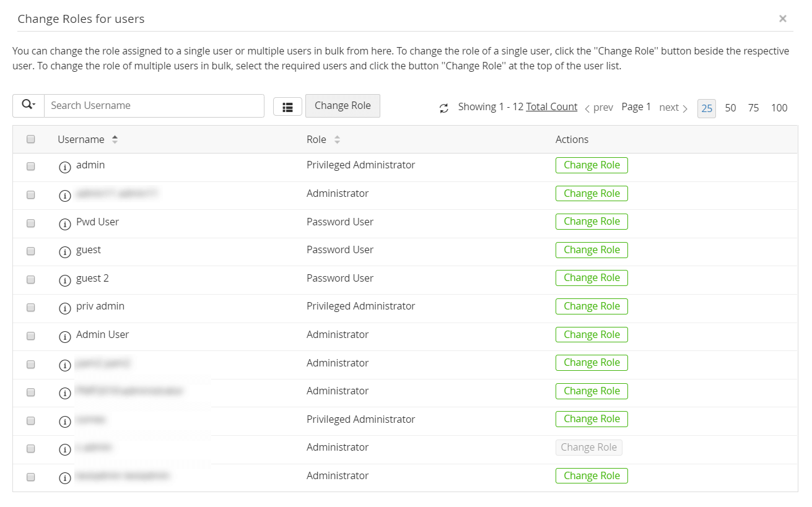Click the info icon next to Pwd User

coord(64,223)
